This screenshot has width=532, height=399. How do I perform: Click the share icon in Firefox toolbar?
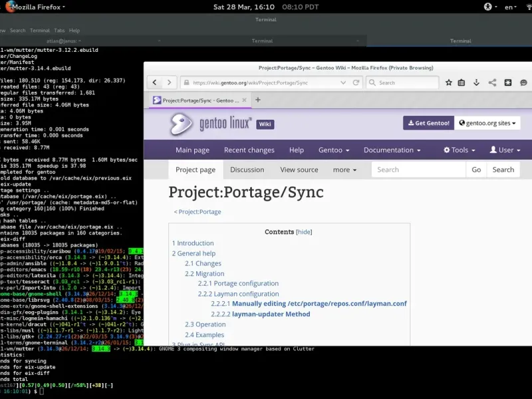492,82
